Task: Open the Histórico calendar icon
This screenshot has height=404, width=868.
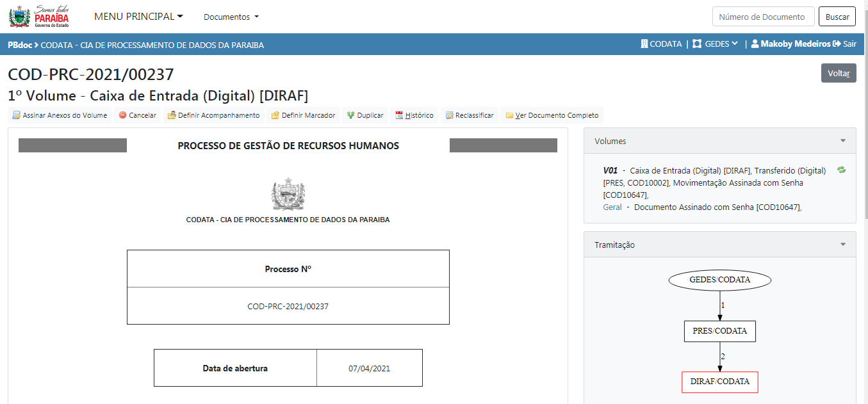Action: click(399, 116)
